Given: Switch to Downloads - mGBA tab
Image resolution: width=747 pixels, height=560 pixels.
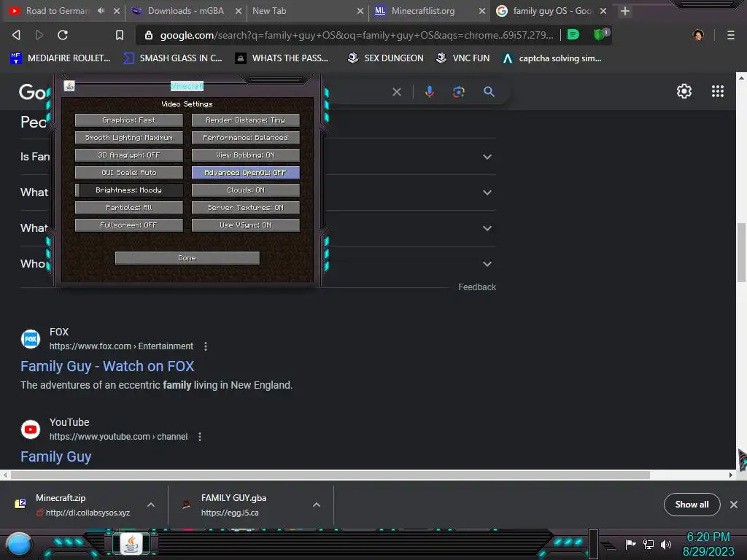Looking at the screenshot, I should coord(185,10).
